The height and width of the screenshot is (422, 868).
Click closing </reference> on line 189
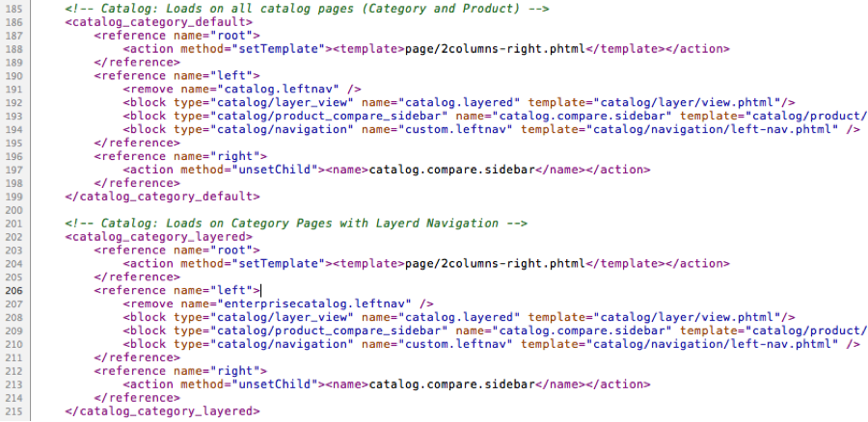tap(137, 63)
